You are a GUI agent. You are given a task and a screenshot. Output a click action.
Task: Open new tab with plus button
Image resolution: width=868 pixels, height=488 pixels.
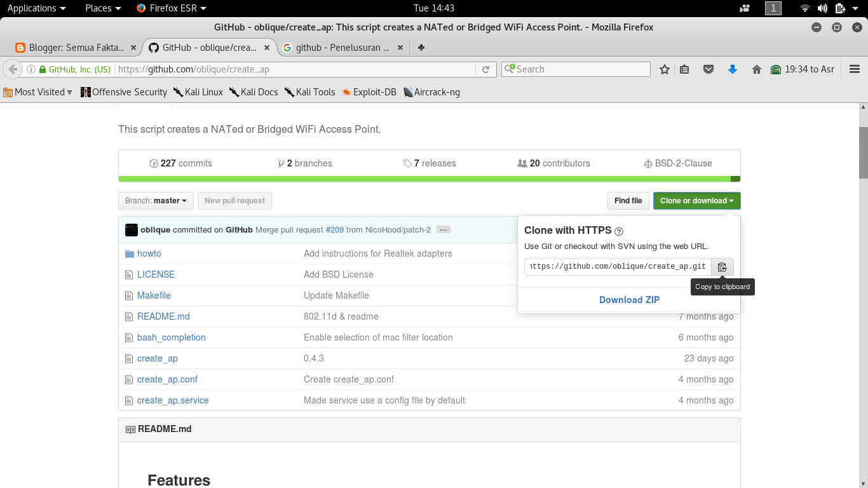(421, 48)
